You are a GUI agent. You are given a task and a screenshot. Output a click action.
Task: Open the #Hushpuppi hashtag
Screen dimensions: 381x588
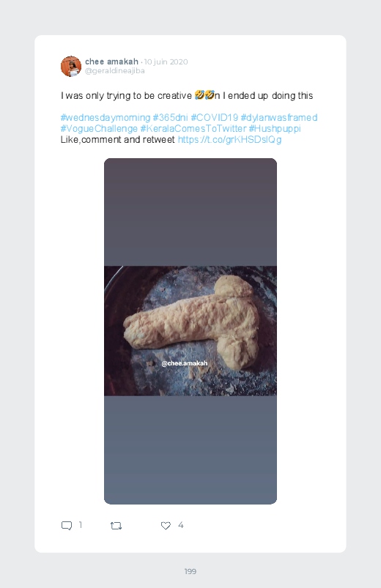275,129
